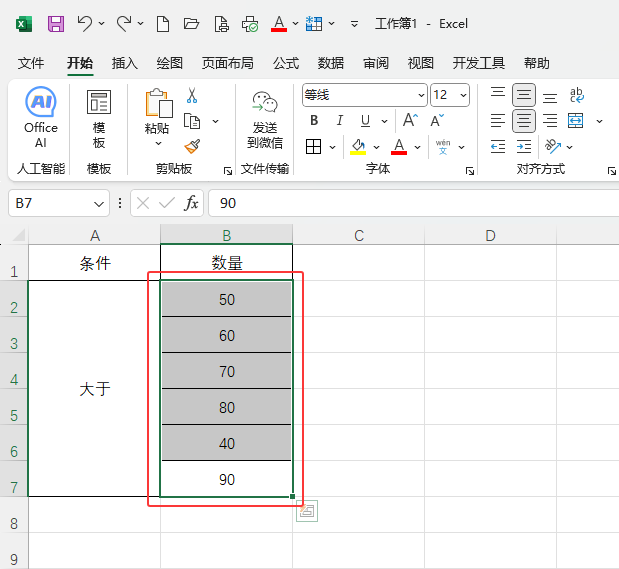Open the 模板 templates button

[x=99, y=118]
